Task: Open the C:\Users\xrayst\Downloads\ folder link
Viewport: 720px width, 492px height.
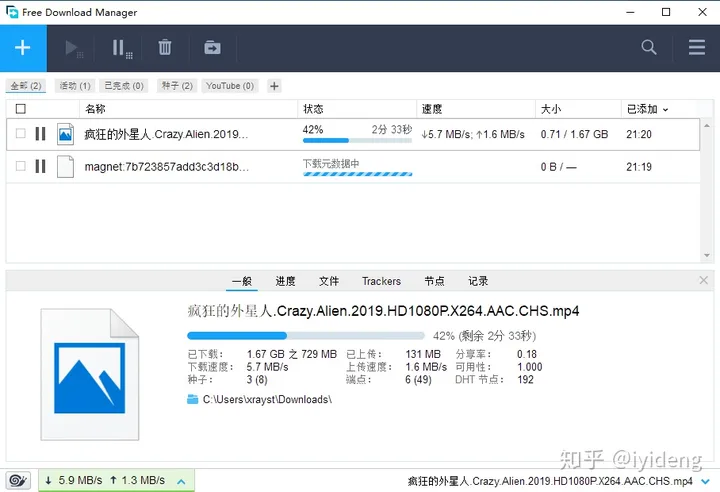Action: point(266,400)
